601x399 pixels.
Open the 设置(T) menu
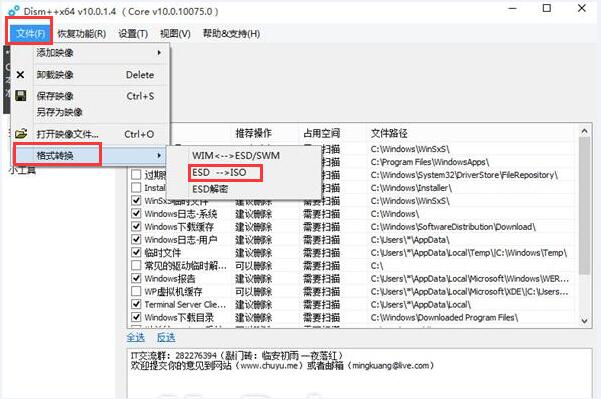pyautogui.click(x=133, y=34)
